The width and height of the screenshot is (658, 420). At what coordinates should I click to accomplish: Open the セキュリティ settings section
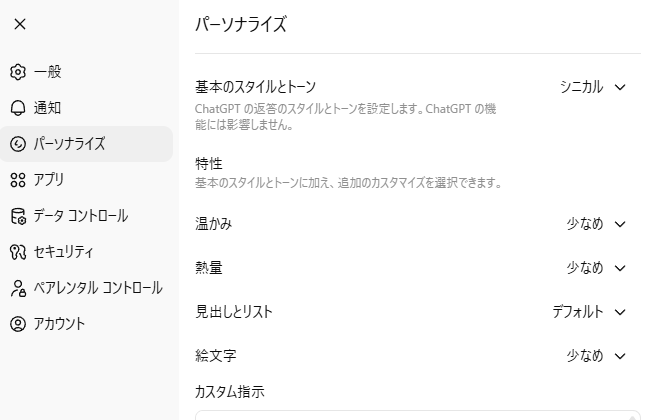coord(64,252)
